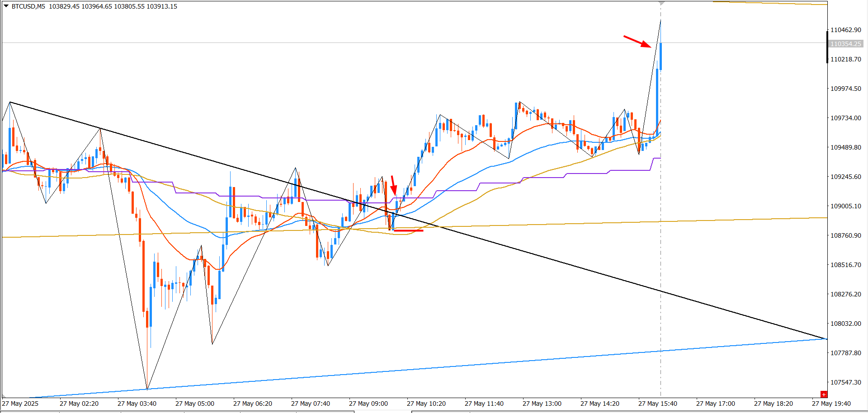Image resolution: width=868 pixels, height=413 pixels.
Task: Click price axis label 109005.10
Action: [846, 206]
